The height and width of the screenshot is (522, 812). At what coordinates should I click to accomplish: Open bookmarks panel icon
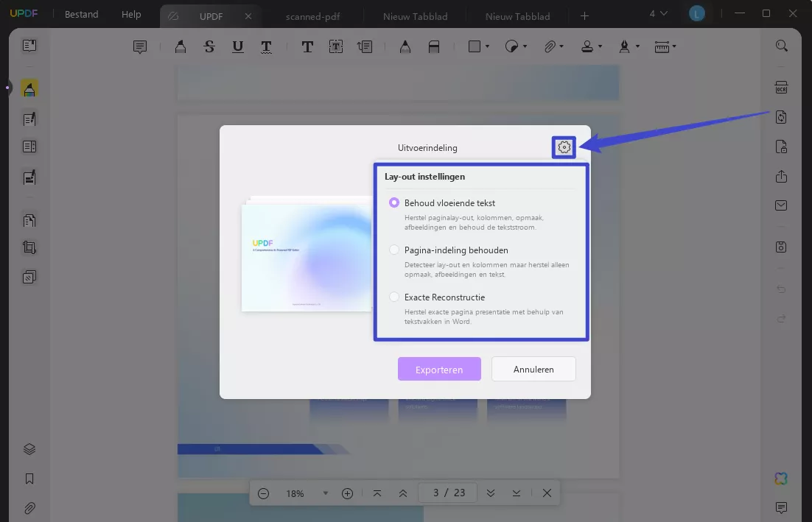tap(29, 479)
